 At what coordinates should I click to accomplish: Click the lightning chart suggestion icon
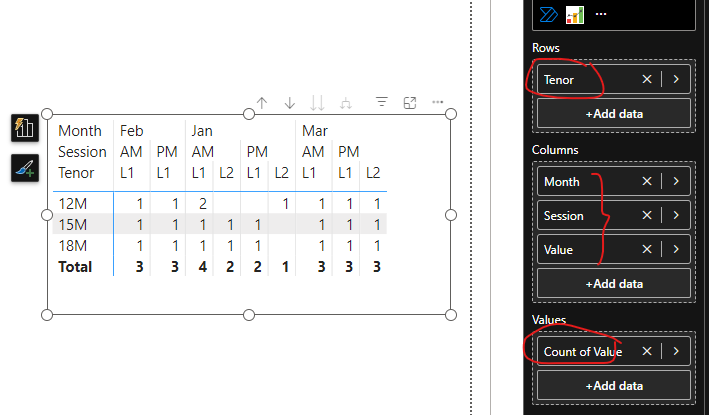[25, 127]
